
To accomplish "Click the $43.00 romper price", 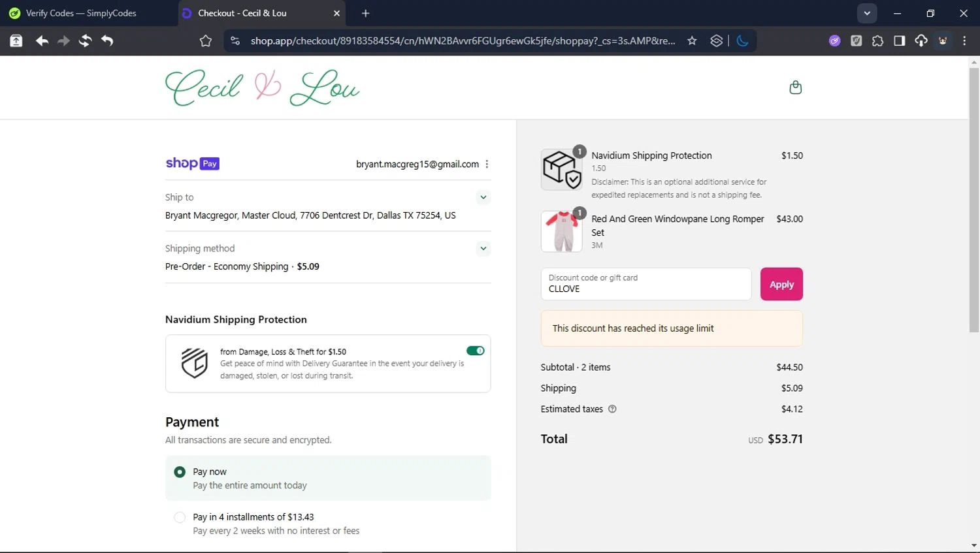I will pyautogui.click(x=789, y=219).
